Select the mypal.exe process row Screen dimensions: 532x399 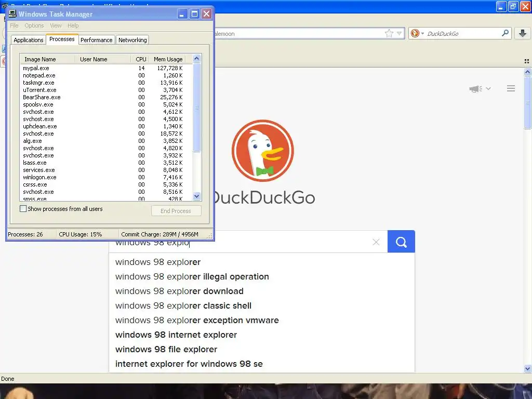106,68
